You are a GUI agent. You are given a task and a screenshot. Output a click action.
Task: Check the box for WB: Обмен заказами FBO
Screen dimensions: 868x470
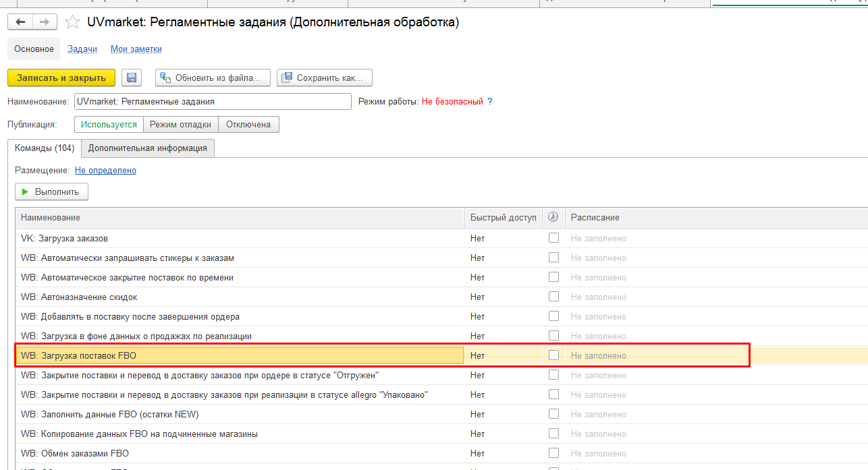point(553,453)
